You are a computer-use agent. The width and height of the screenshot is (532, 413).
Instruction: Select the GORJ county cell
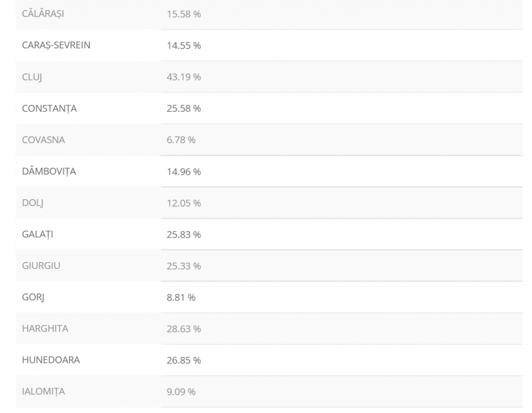[x=32, y=297]
